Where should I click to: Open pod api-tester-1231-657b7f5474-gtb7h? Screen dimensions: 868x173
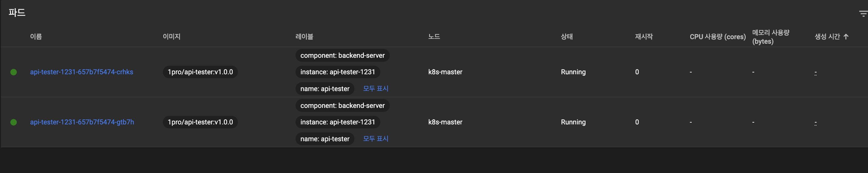pyautogui.click(x=82, y=122)
